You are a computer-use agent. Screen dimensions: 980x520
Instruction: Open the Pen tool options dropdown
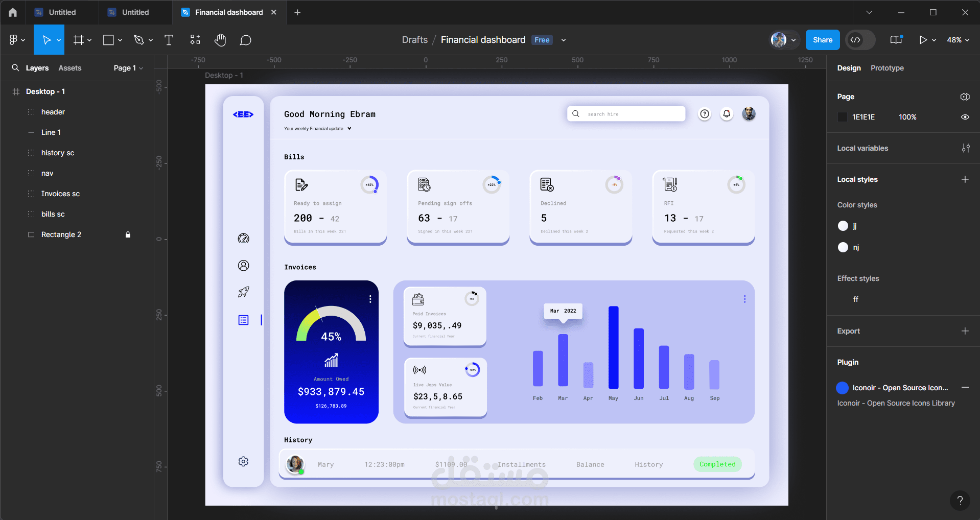coord(151,40)
